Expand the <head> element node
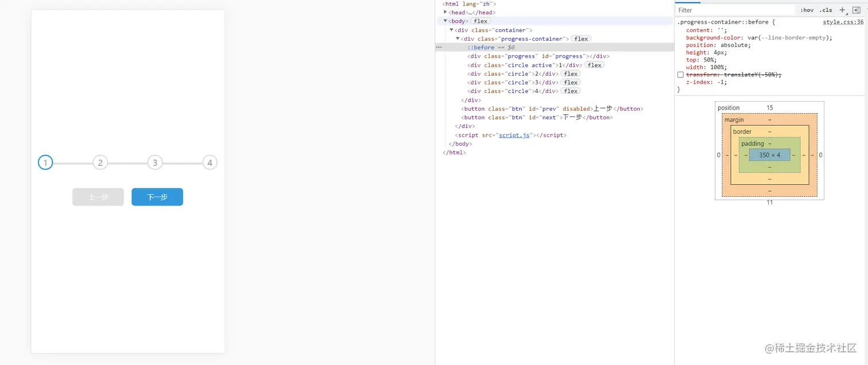This screenshot has height=365, width=868. [x=445, y=12]
